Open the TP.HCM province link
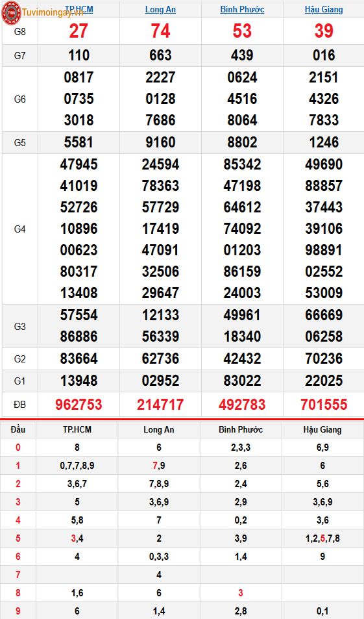 pos(79,10)
